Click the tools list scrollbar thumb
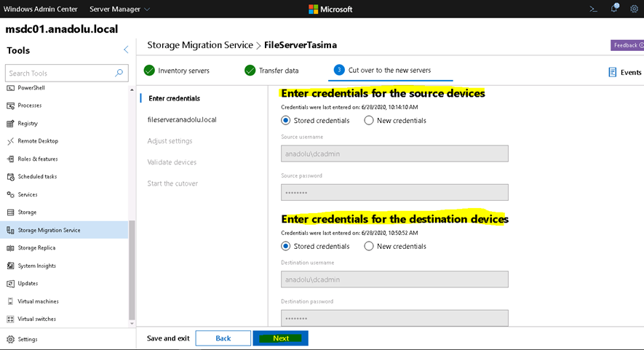 point(132,270)
